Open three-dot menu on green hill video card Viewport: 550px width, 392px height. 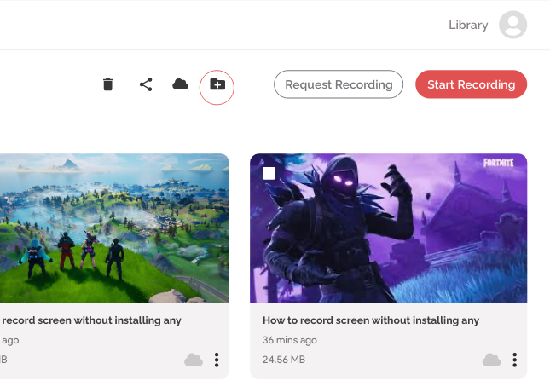coord(217,360)
